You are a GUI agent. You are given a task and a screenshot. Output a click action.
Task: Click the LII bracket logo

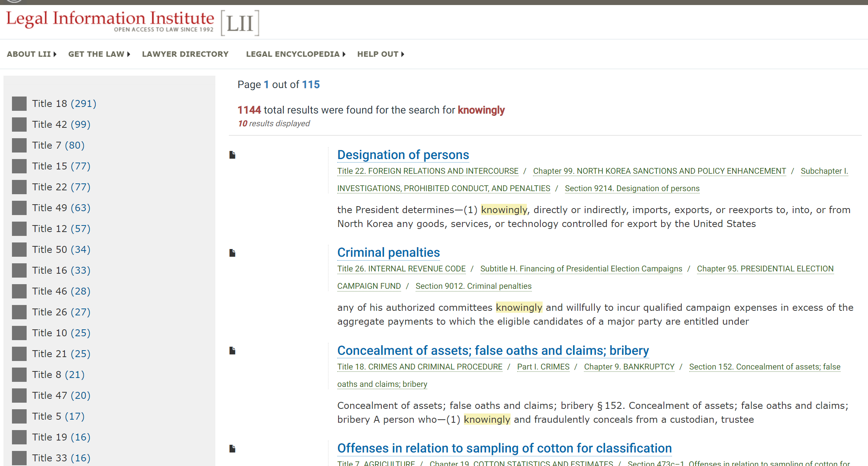pyautogui.click(x=240, y=23)
